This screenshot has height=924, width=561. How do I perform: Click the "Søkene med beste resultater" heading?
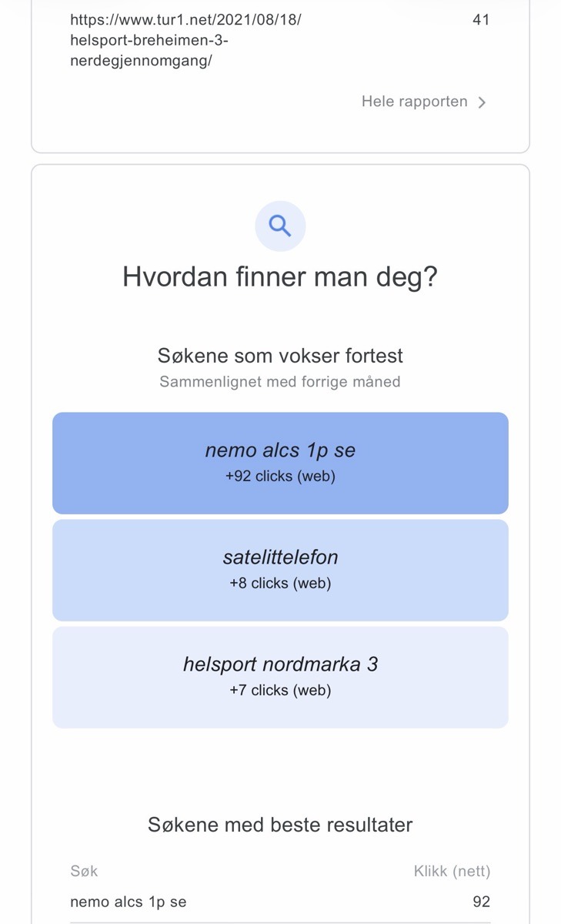pos(280,825)
